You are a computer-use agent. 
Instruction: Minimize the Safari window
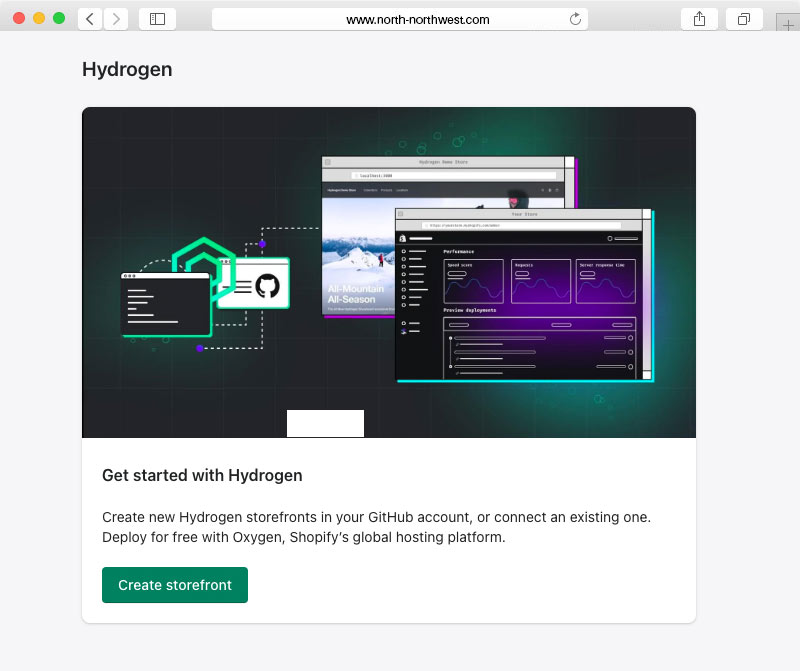(39, 19)
